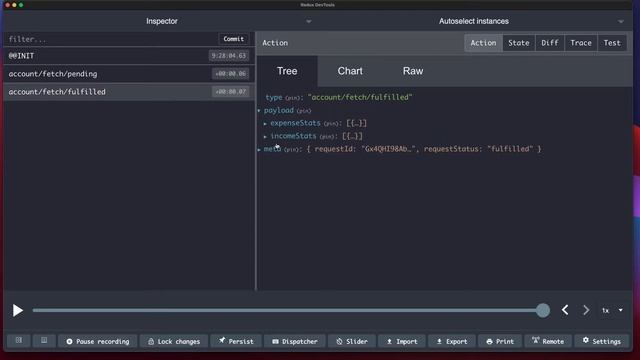Expand the incomeStats node
The image size is (640, 360).
265,136
